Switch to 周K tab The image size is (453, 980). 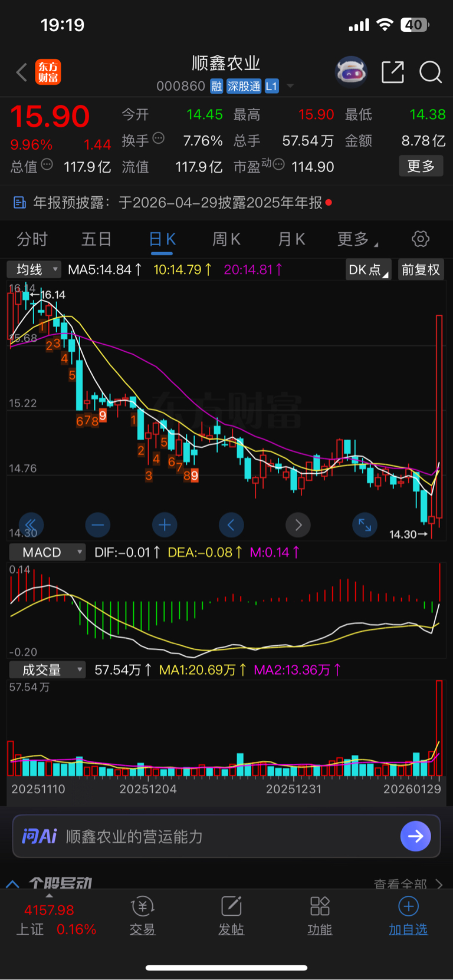pos(226,239)
